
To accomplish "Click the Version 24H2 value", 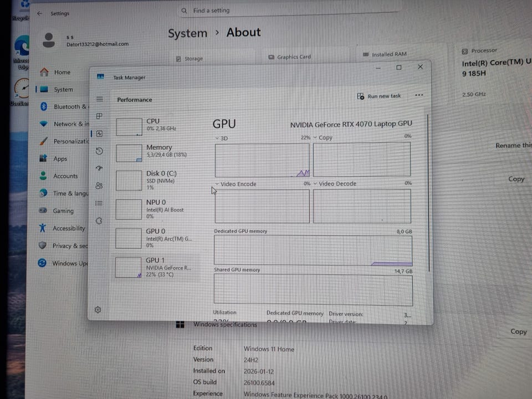I will tap(250, 360).
